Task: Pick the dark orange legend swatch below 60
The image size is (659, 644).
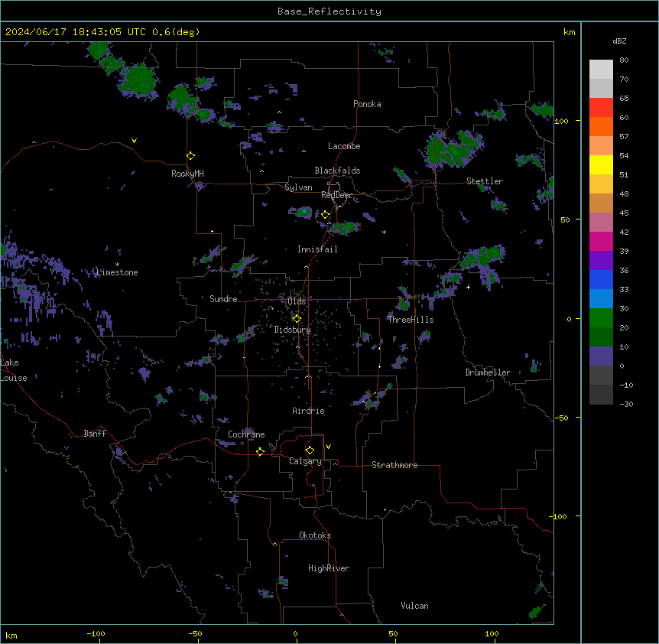Action: (601, 126)
